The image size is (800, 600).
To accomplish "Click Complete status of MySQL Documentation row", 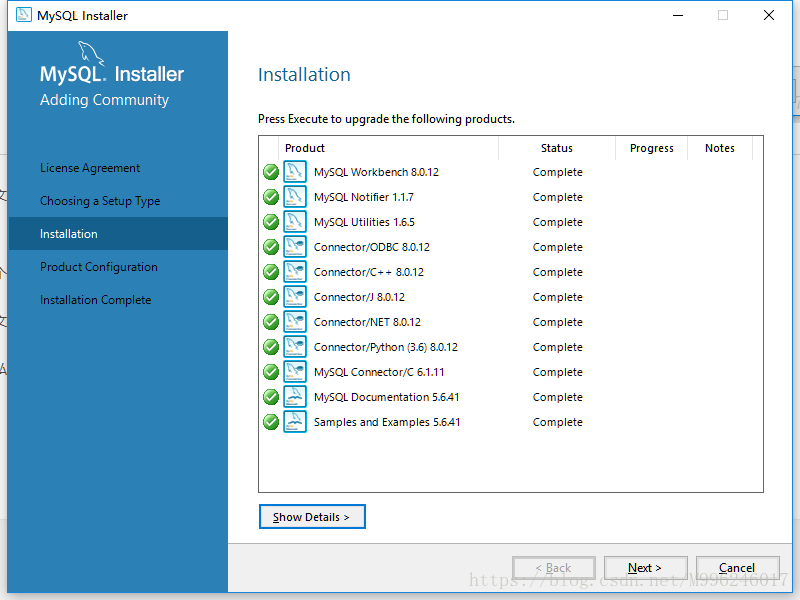I will [x=558, y=397].
